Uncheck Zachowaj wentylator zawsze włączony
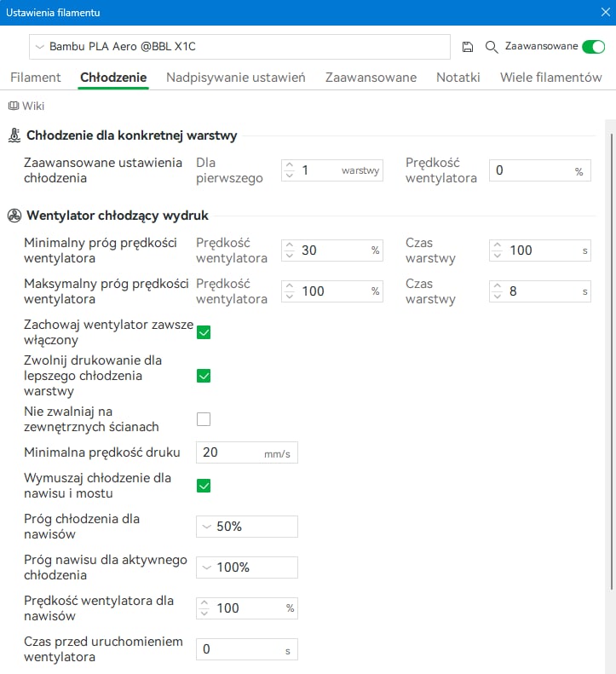 coord(204,332)
